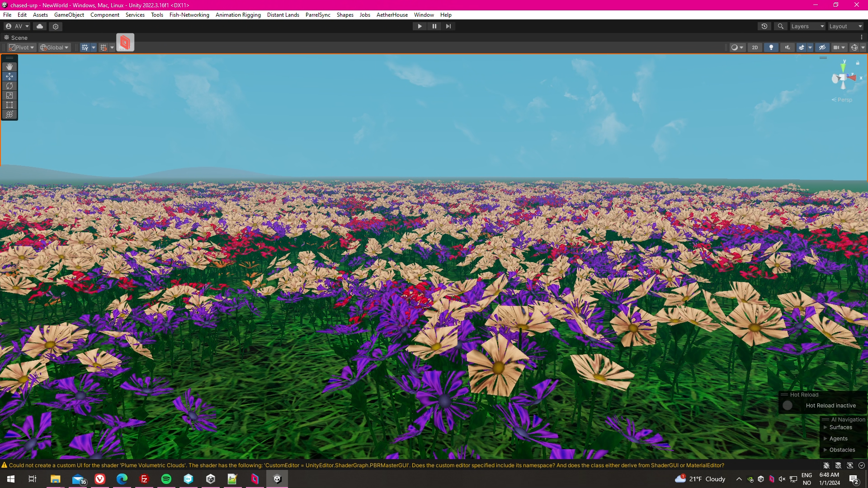The height and width of the screenshot is (488, 868).
Task: Toggle 2D scene view mode
Action: [755, 47]
